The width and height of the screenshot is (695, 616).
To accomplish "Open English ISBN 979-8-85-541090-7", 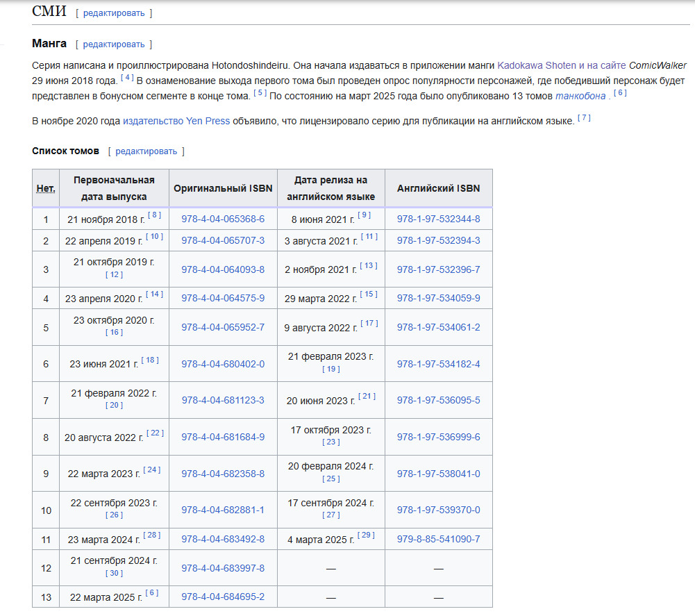I will point(438,539).
